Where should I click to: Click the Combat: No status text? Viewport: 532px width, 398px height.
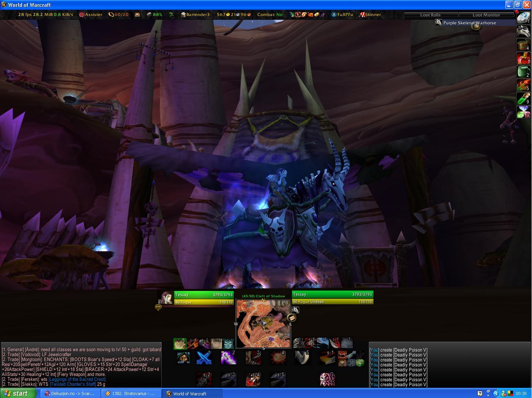point(270,14)
